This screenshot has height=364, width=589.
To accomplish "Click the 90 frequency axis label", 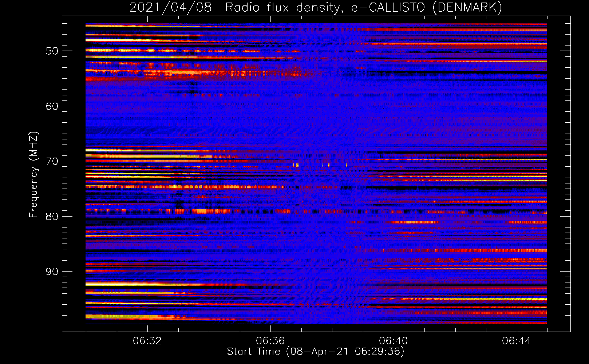I will tap(52, 272).
